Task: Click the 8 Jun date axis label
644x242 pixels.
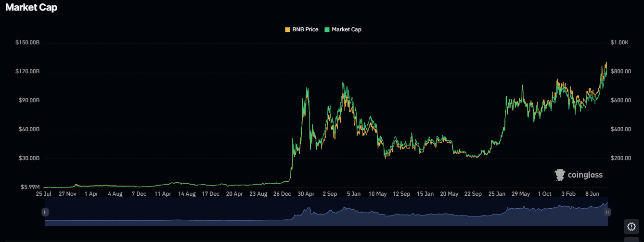Action: pyautogui.click(x=592, y=194)
